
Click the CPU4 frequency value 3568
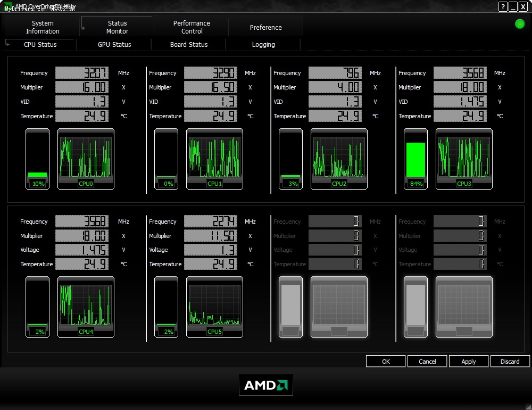point(82,221)
